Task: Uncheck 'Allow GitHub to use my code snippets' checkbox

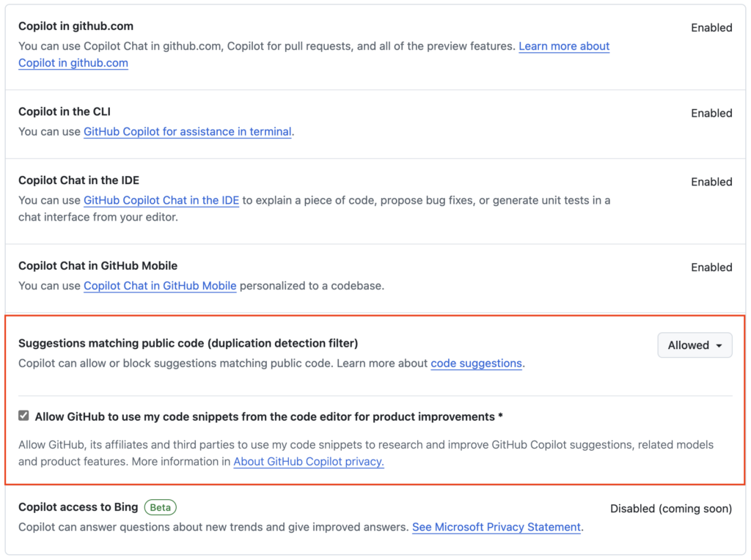Action: [23, 416]
